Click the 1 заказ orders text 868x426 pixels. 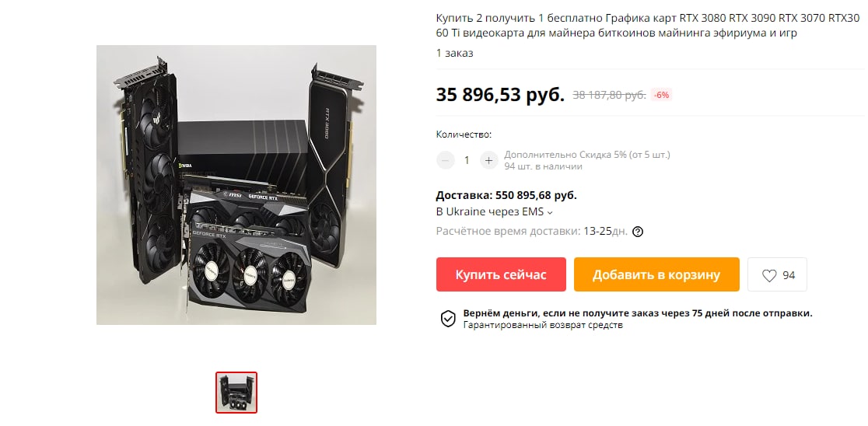pos(454,53)
